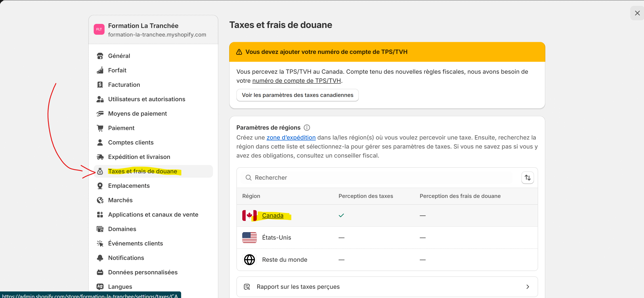
Task: Open Canada region tax settings
Action: 273,215
